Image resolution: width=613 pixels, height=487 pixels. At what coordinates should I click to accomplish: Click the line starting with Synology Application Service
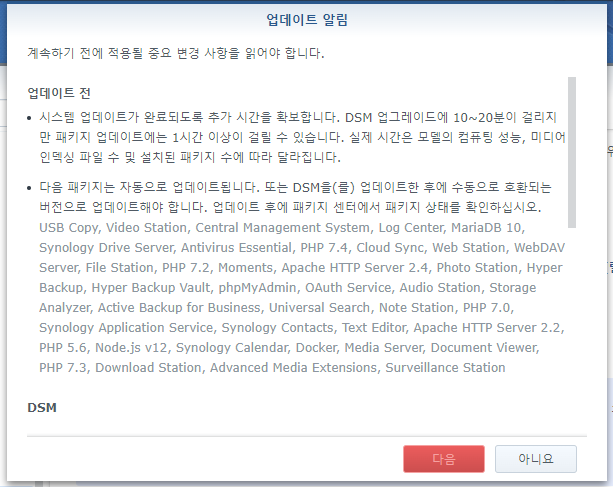[302, 327]
